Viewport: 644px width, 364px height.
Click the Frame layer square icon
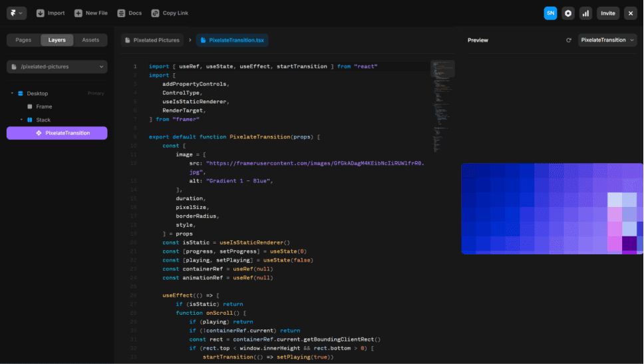[29, 106]
